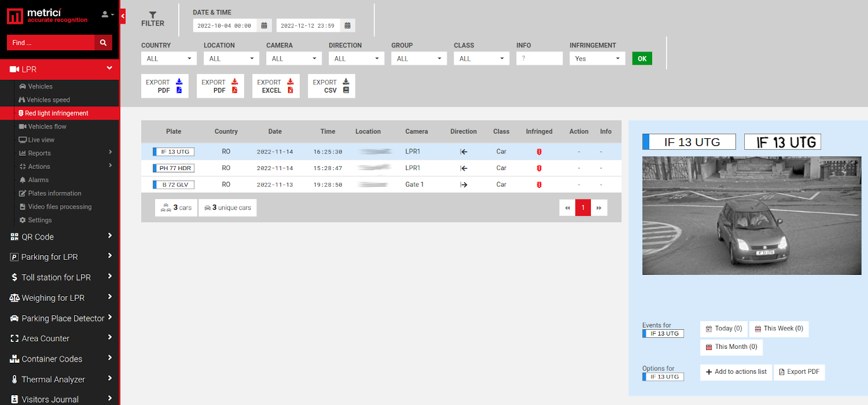Collapse the sidebar with red arrow handle
Viewport: 868px width, 405px height.
[123, 17]
